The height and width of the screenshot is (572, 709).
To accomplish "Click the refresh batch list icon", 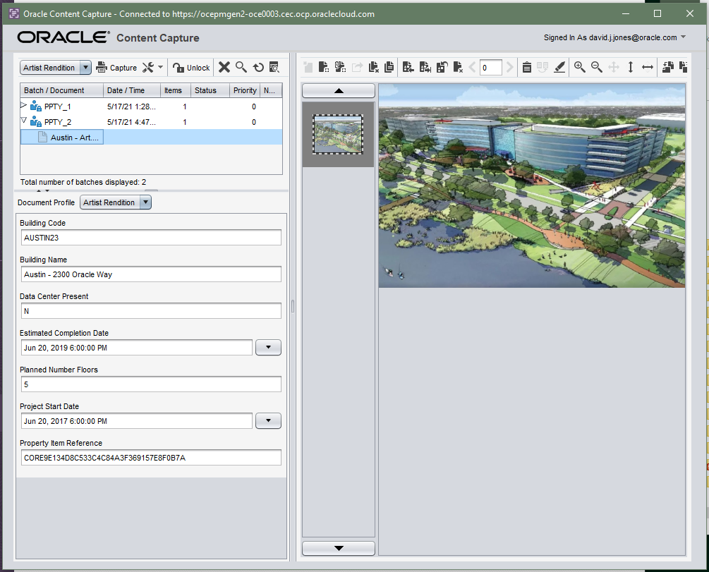I will (258, 67).
